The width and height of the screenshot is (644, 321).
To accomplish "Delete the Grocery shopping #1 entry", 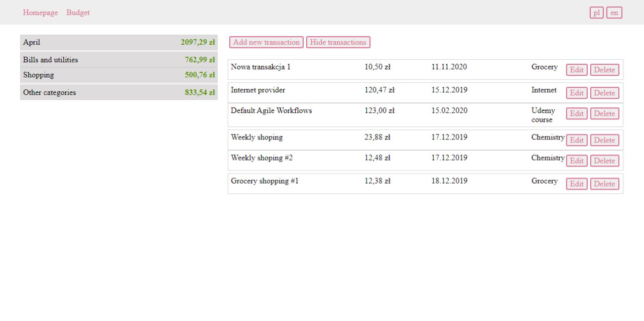I will (605, 184).
